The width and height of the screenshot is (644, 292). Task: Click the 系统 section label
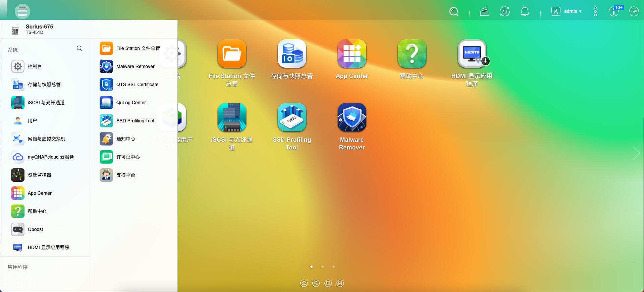(13, 50)
